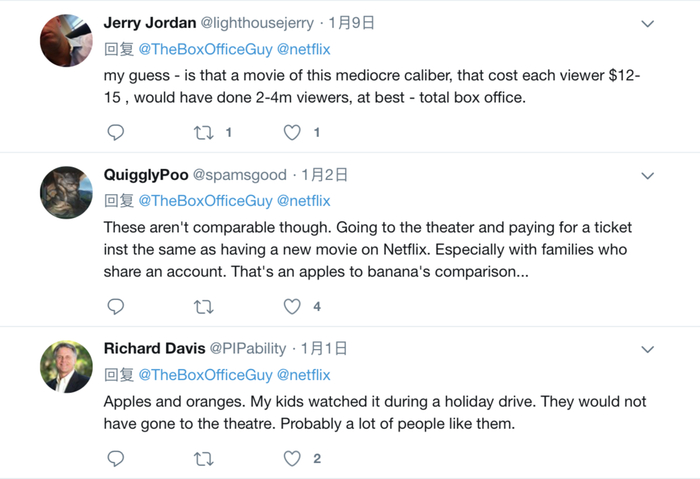The width and height of the screenshot is (700, 479).
Task: Retweet QuigglyPoo's apples to bananas tweet
Action: [x=203, y=306]
